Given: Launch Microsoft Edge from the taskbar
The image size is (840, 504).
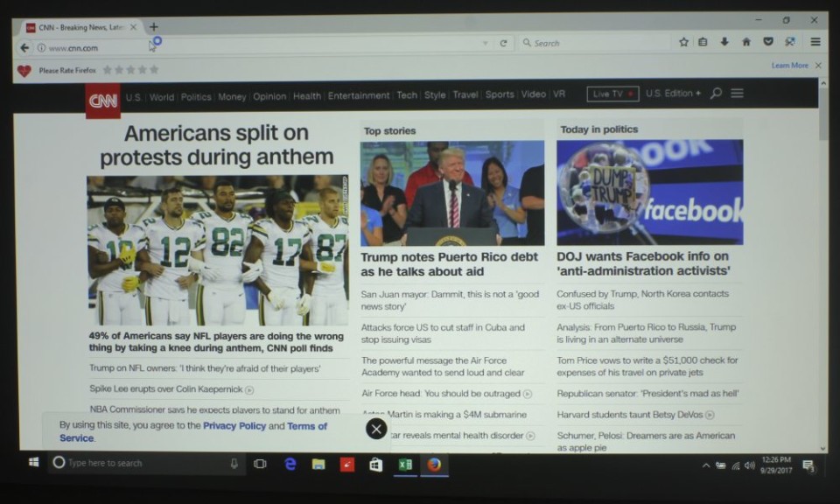Looking at the screenshot, I should coord(290,464).
